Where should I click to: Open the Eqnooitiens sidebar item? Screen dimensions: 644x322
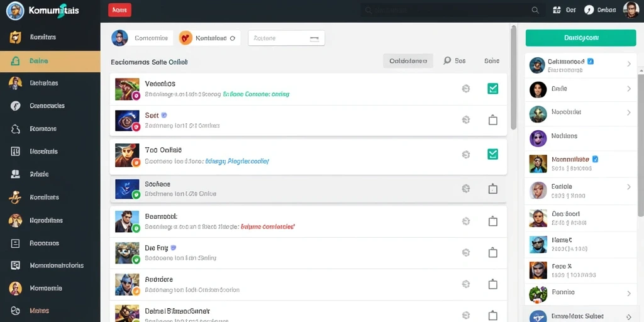click(x=50, y=221)
